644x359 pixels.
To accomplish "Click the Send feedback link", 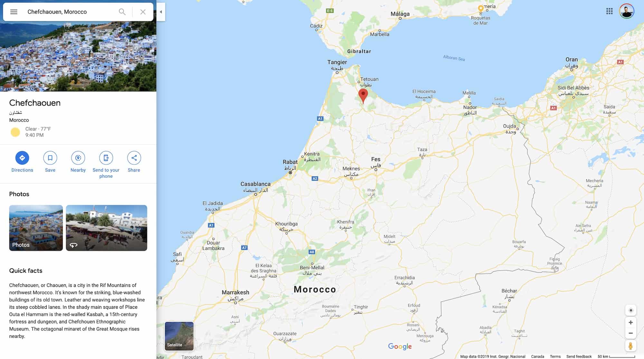I will (x=579, y=356).
